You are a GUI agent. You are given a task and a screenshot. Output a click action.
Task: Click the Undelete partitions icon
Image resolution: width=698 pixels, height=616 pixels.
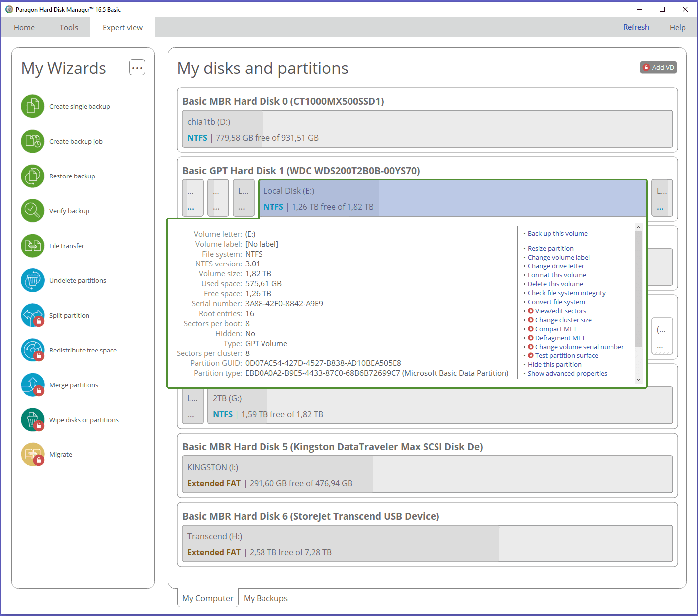[x=33, y=280]
